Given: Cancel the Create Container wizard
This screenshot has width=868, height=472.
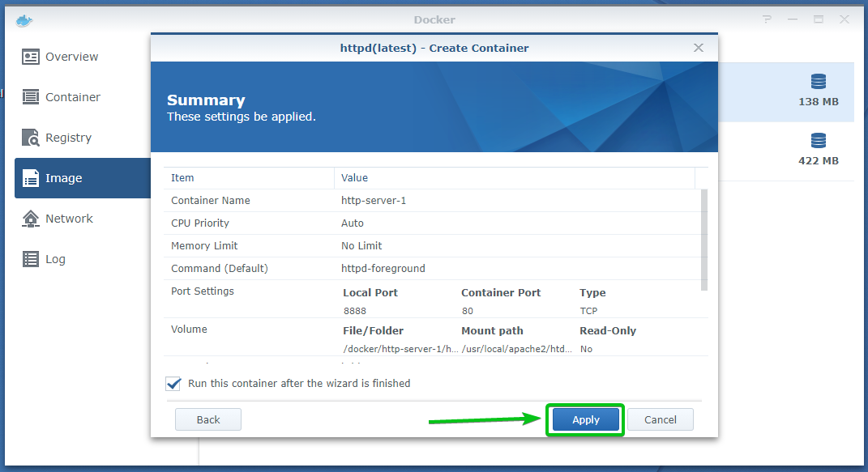Looking at the screenshot, I should [x=660, y=419].
